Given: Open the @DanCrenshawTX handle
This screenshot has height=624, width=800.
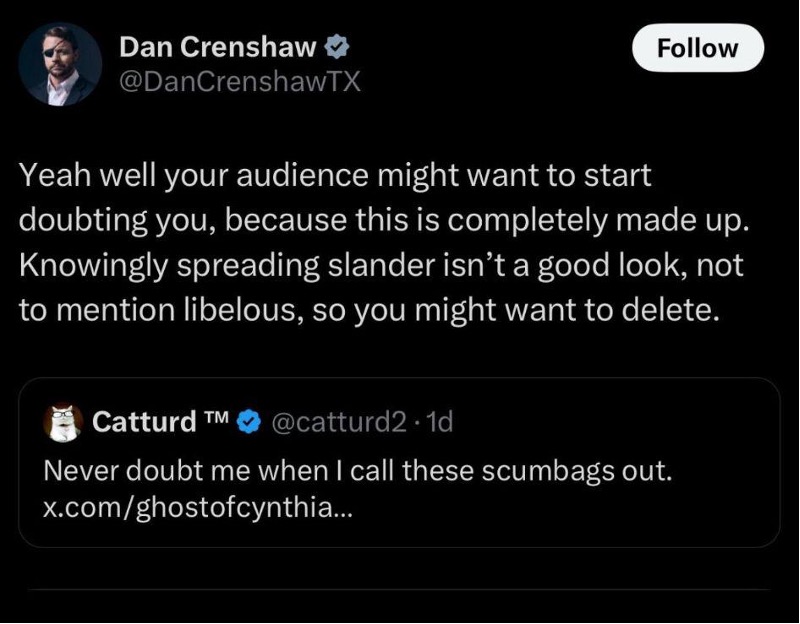Looking at the screenshot, I should coord(238,82).
